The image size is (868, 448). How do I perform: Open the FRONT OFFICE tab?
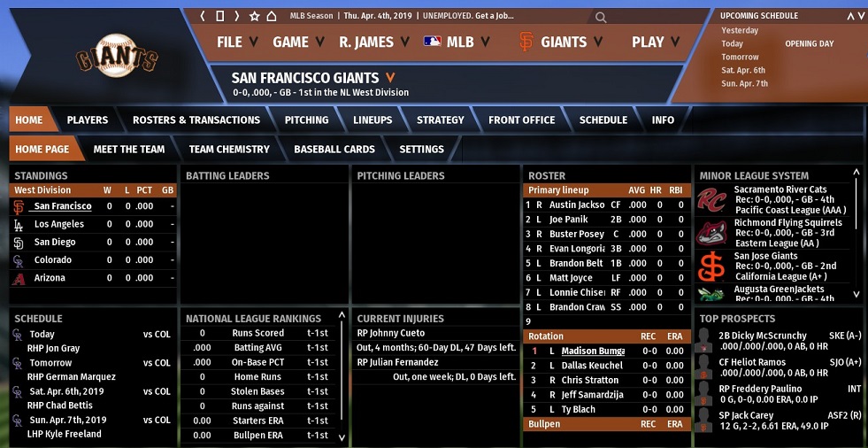(x=521, y=120)
